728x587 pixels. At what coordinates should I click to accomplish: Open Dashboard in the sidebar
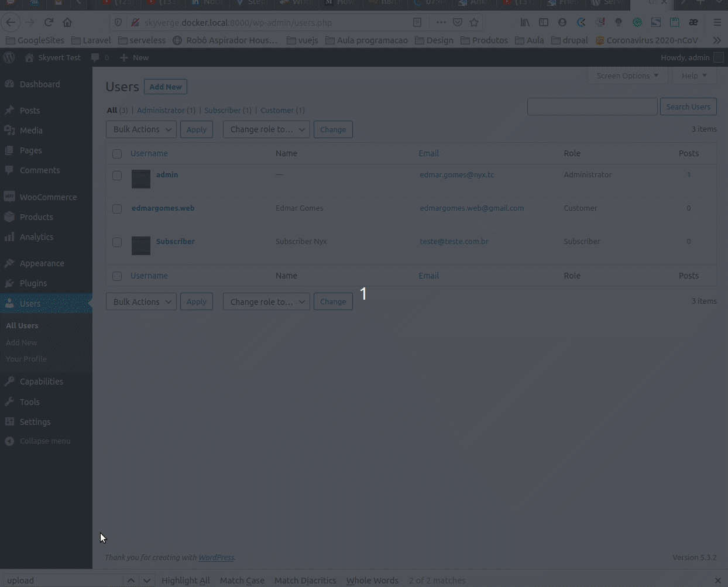pos(40,84)
